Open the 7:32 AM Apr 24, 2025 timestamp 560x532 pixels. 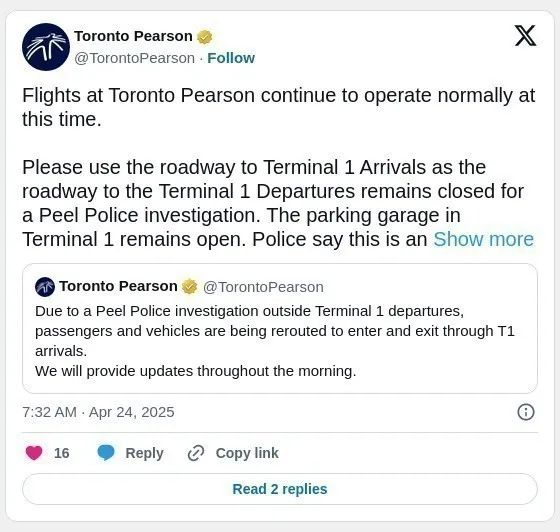pos(98,412)
